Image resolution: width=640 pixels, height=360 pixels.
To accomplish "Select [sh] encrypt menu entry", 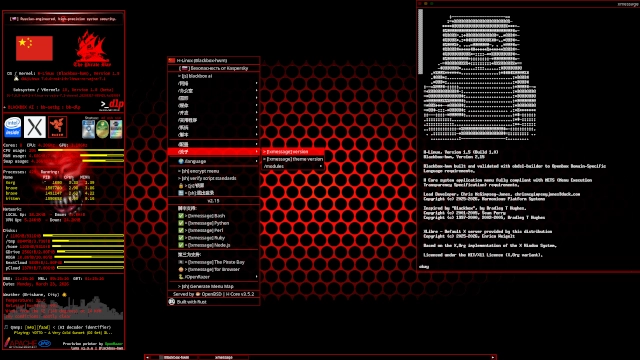I will pos(213,171).
